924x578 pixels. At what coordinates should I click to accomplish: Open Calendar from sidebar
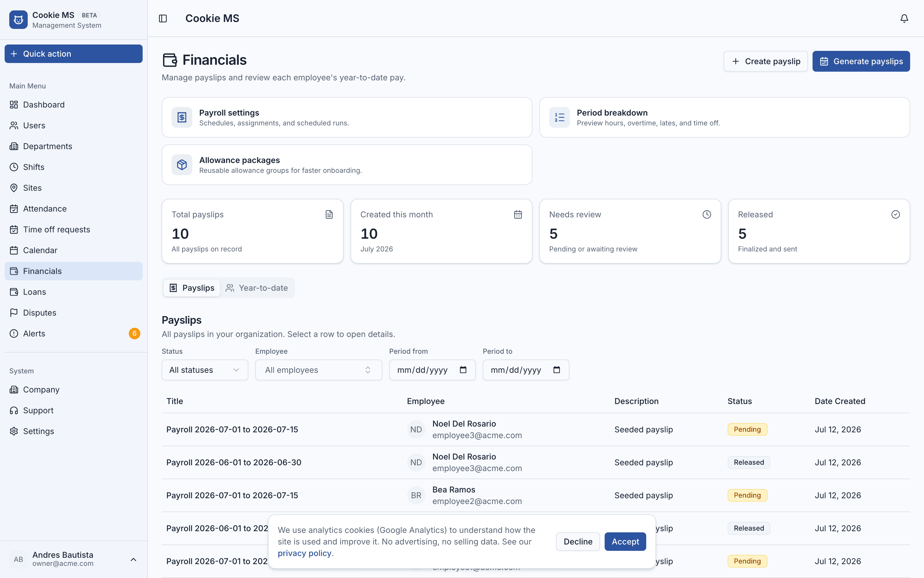click(x=74, y=250)
